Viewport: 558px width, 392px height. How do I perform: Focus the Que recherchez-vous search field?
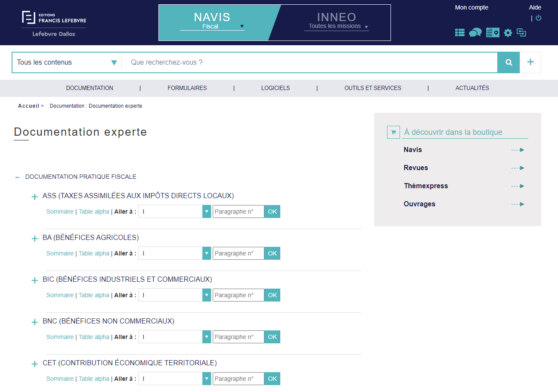click(310, 62)
